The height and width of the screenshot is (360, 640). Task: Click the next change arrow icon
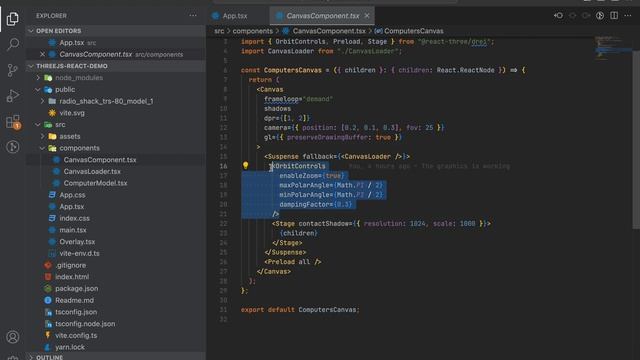[586, 16]
